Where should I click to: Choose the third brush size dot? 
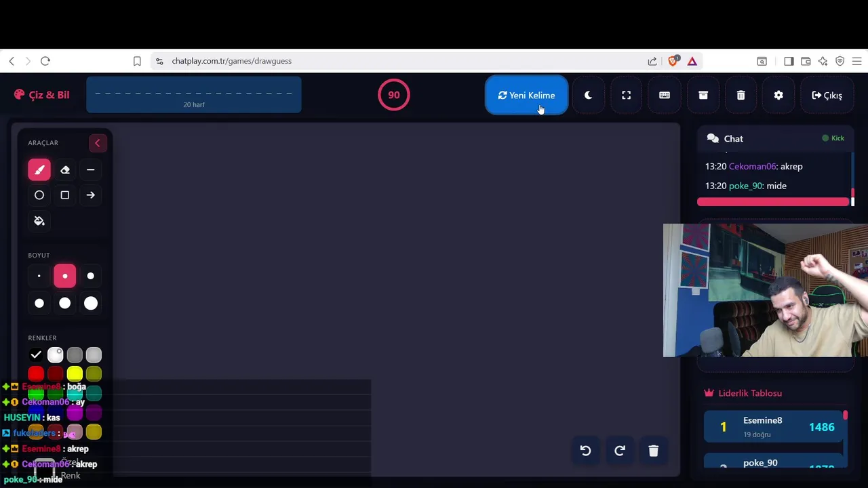pyautogui.click(x=90, y=276)
